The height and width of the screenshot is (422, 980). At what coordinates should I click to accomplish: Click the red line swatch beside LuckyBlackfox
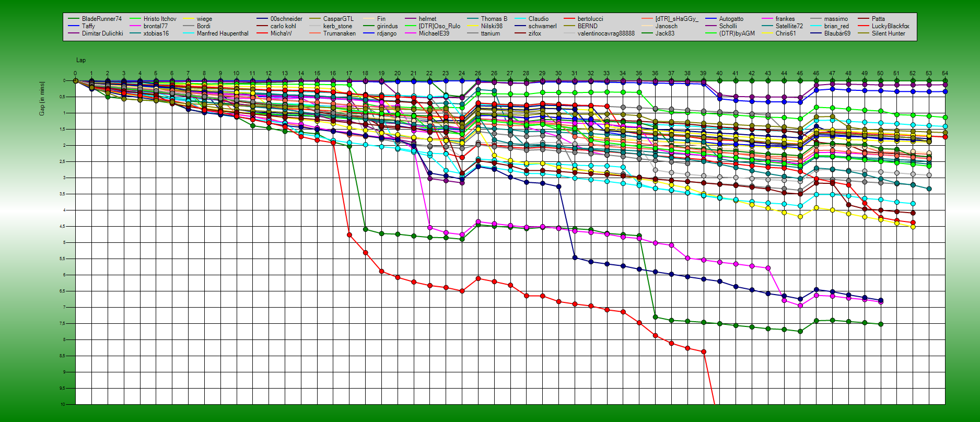[864, 26]
